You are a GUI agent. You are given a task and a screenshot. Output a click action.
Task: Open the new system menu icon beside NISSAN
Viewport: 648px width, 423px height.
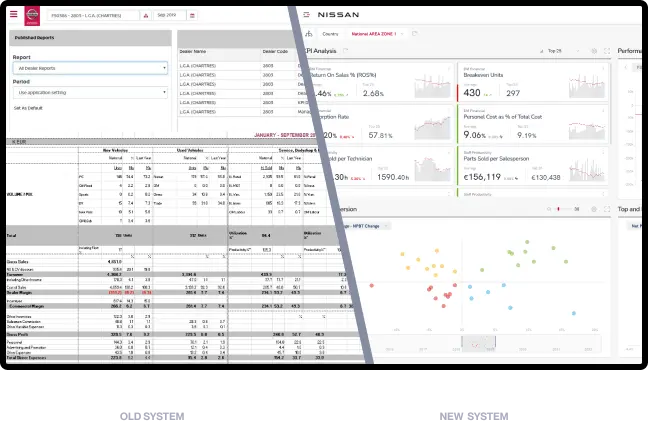(306, 14)
